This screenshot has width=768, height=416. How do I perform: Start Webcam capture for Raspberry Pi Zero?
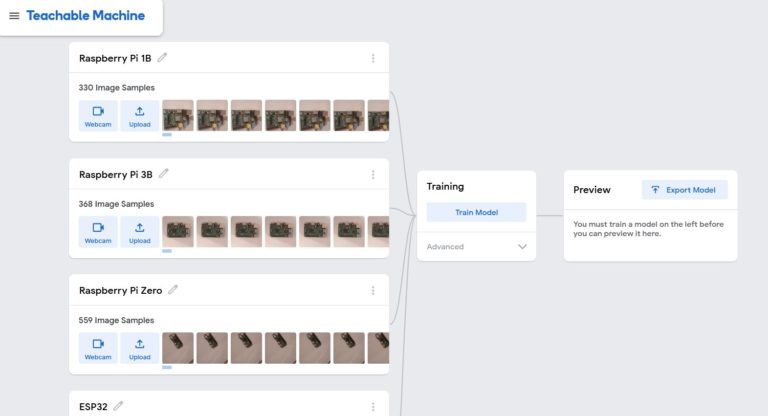98,348
